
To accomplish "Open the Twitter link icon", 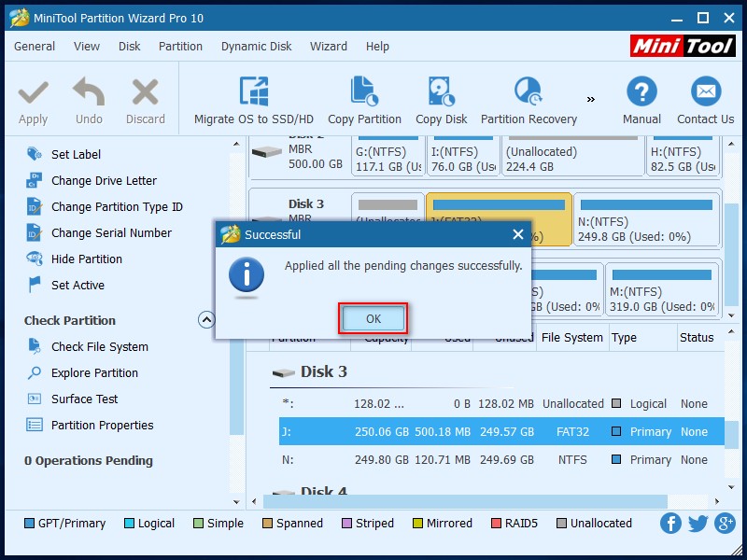I will (698, 524).
